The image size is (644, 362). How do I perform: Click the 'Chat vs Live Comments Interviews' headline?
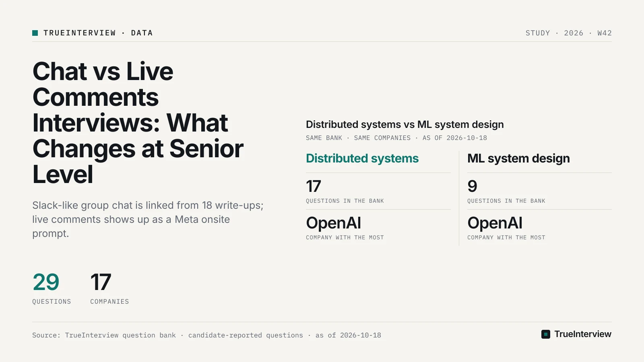[138, 123]
